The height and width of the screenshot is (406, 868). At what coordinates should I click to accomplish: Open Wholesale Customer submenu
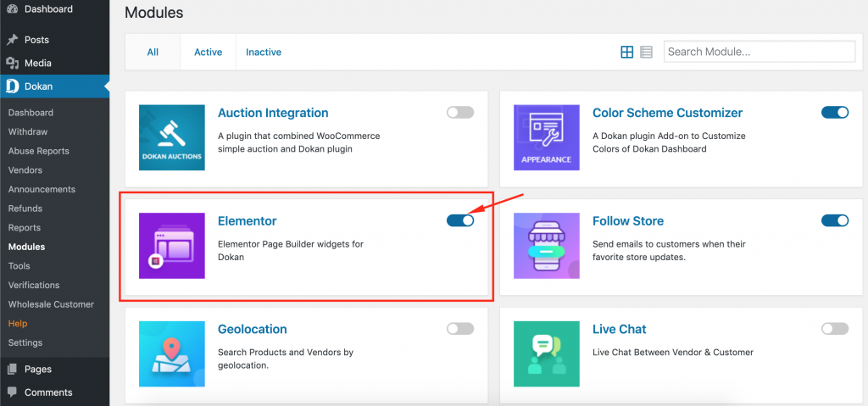pos(51,304)
